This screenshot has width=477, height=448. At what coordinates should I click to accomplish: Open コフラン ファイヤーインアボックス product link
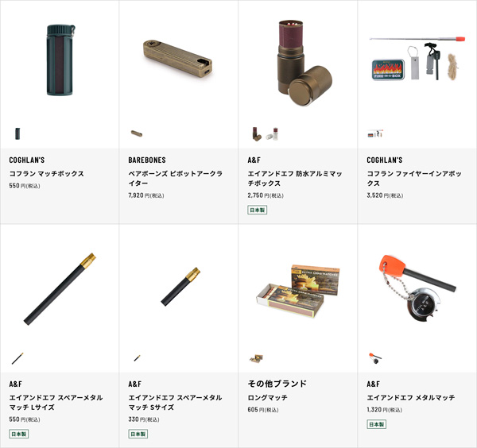coord(414,179)
